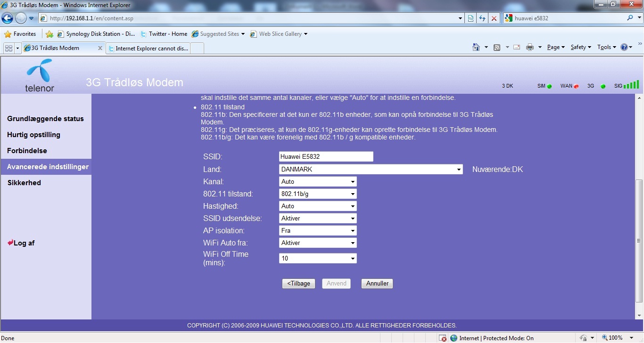This screenshot has width=644, height=343.
Task: Open the Safety menu
Action: point(581,47)
